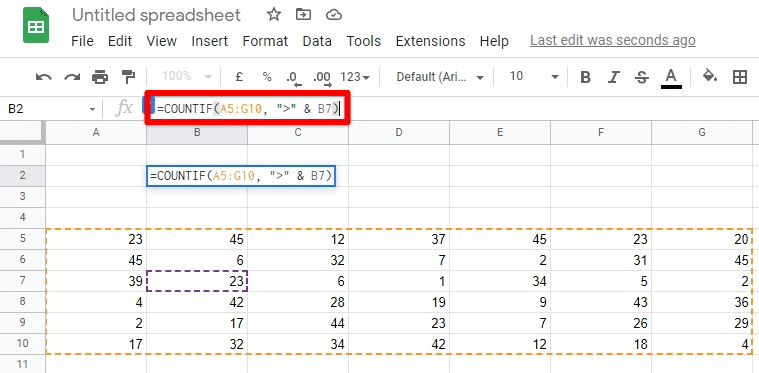Image resolution: width=759 pixels, height=373 pixels.
Task: Click cell A10 containing 17
Action: pos(96,343)
